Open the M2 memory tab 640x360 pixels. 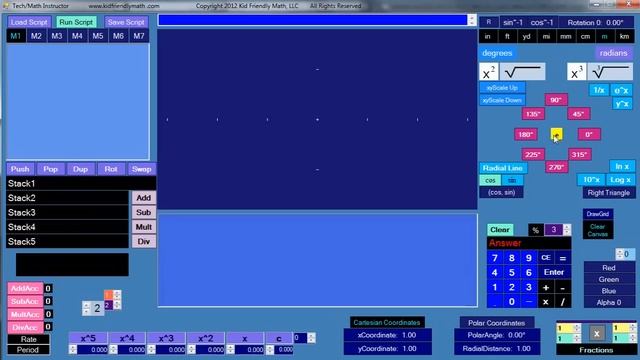tap(36, 36)
